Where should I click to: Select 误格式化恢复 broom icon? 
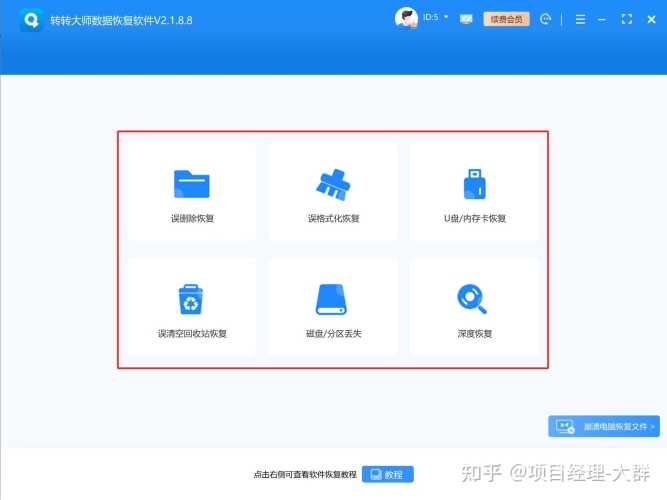tap(333, 184)
